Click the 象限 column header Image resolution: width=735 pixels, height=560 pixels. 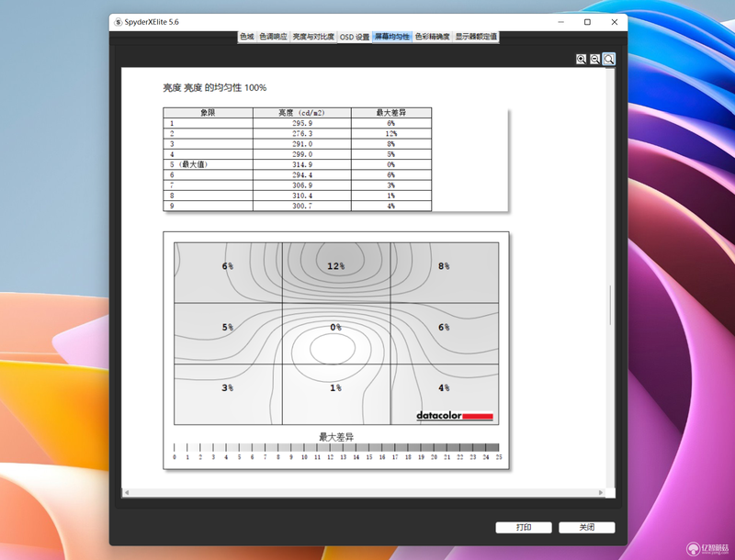coord(209,113)
